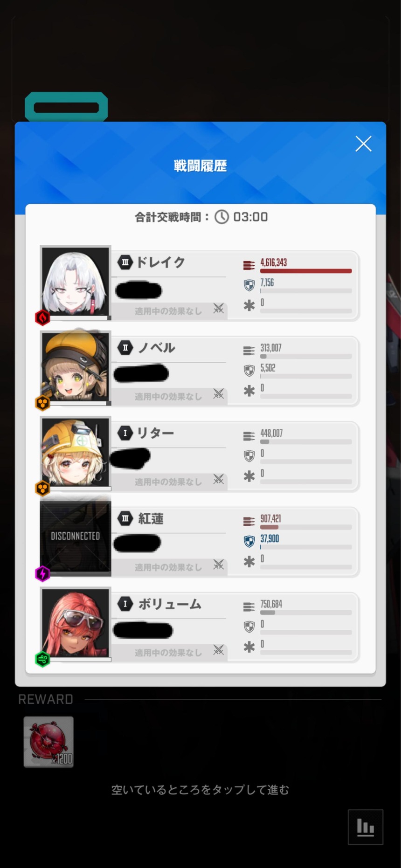Open the statistics bar chart icon

366,827
